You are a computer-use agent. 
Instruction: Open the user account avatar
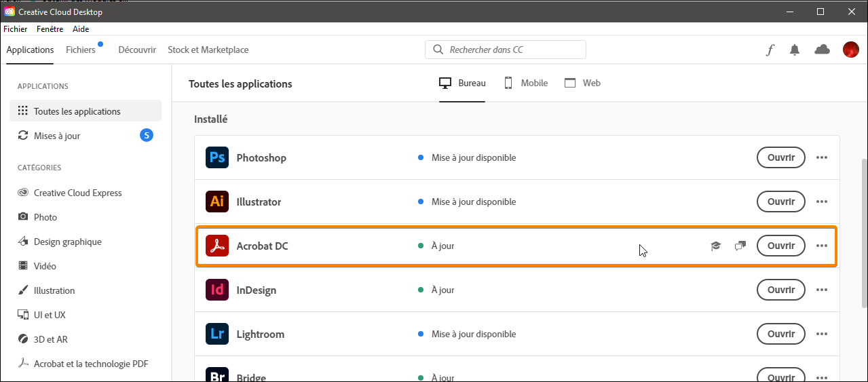(850, 50)
